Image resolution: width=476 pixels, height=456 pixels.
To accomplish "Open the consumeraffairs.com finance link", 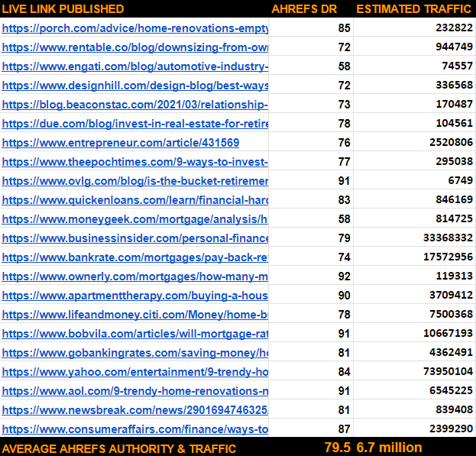I will tap(135, 429).
